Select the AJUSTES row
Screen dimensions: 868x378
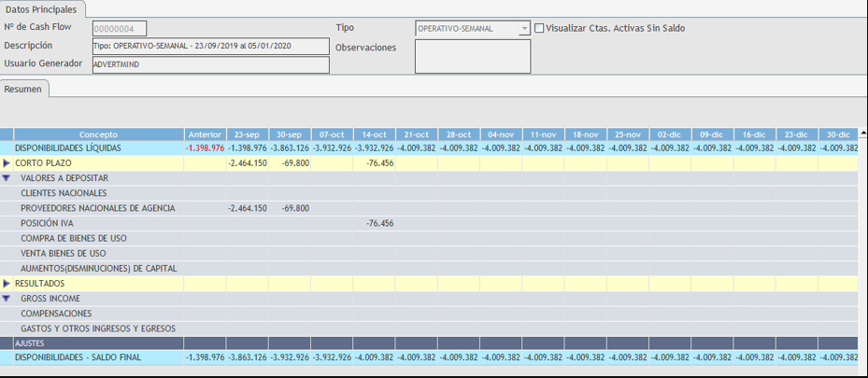pos(28,343)
